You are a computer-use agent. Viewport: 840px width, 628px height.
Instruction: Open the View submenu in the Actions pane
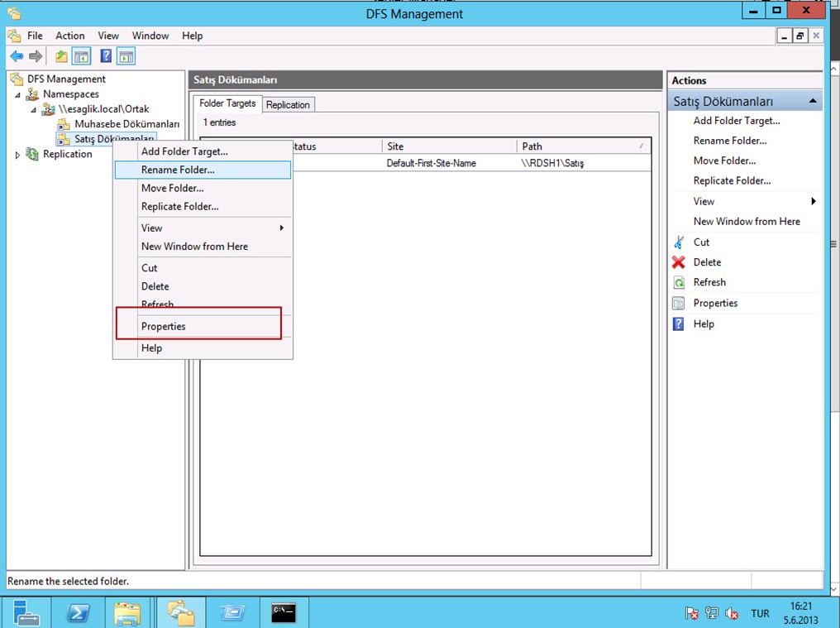(745, 201)
